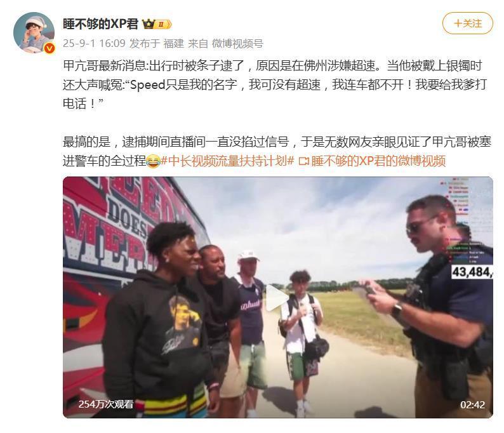Image resolution: width=504 pixels, height=433 pixels.
Task: Click the orange verified V badge
Action: click(x=49, y=48)
